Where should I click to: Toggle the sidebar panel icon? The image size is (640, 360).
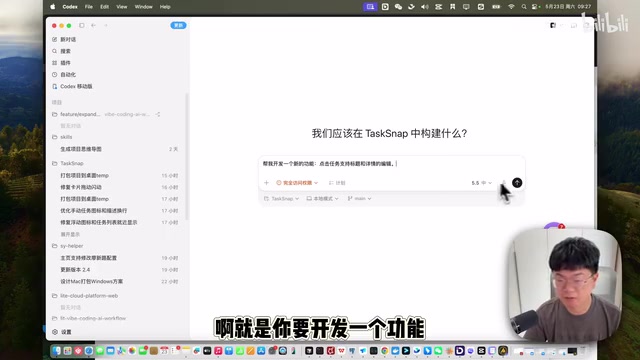tap(82, 25)
